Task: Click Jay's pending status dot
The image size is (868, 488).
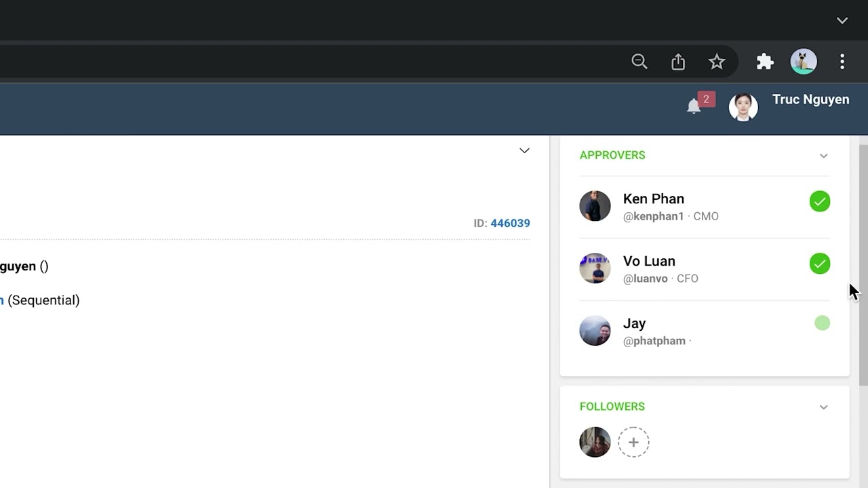Action: click(822, 323)
